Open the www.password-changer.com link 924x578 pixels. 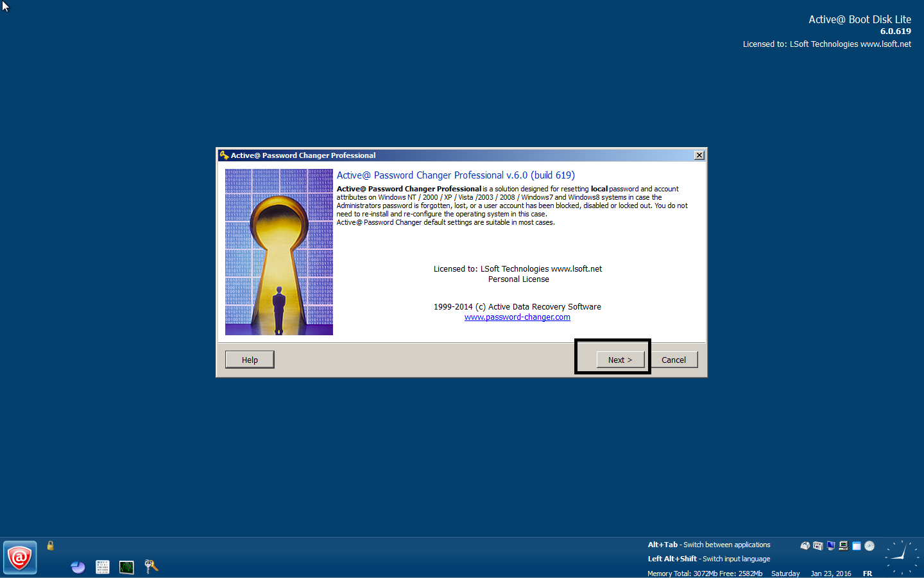tap(517, 317)
